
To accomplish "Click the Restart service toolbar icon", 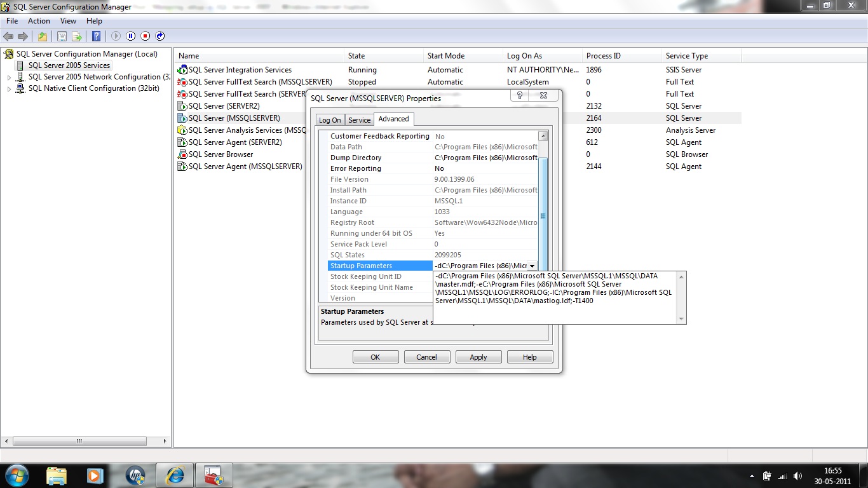I will pos(160,36).
